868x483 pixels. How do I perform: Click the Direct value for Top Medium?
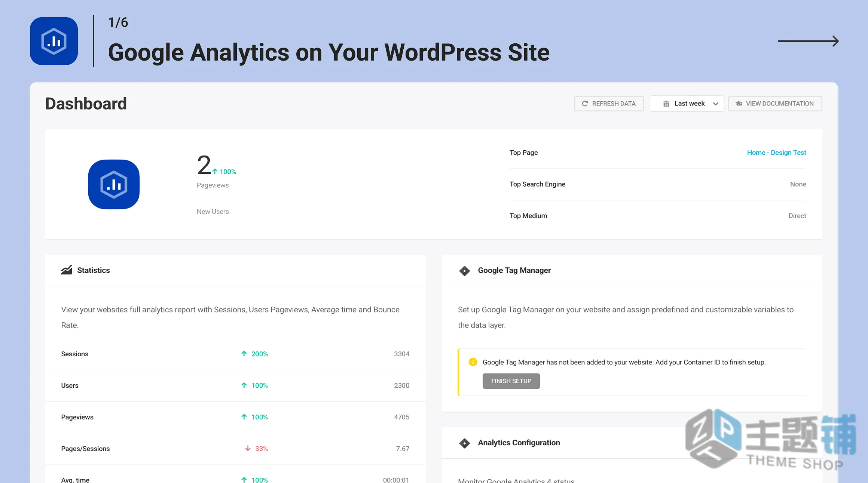tap(797, 216)
